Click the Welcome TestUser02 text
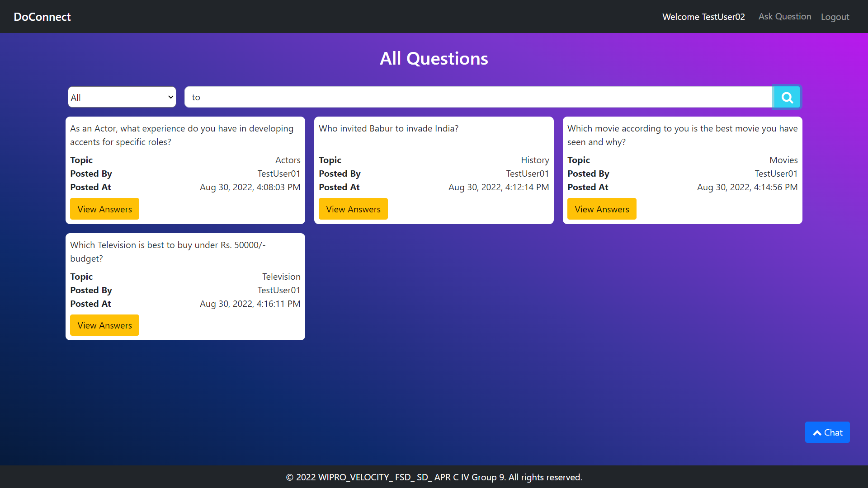This screenshot has height=488, width=868. pyautogui.click(x=703, y=17)
